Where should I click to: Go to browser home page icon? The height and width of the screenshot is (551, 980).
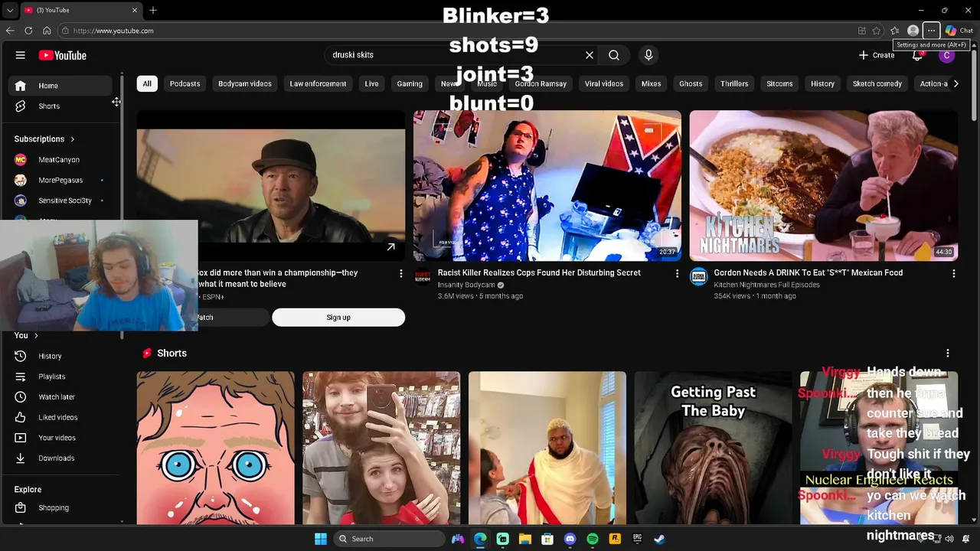47,31
